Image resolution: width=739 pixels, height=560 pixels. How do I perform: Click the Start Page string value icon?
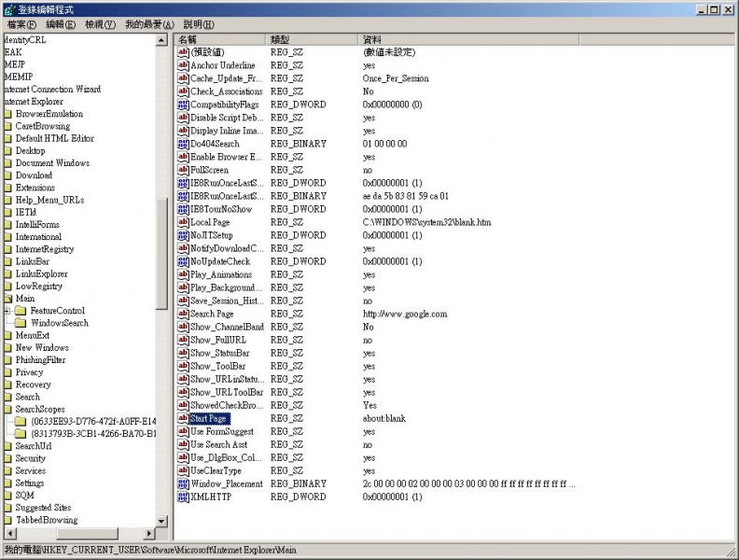[183, 419]
